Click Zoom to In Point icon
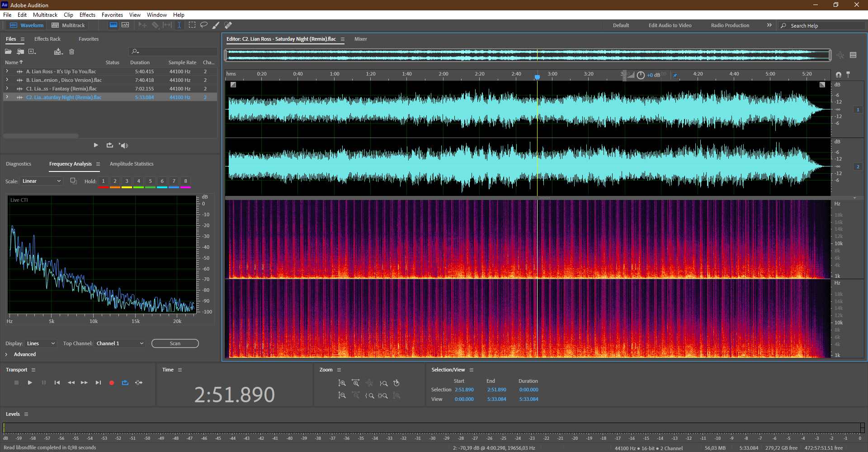Screen dimensions: 868x452 [369, 395]
